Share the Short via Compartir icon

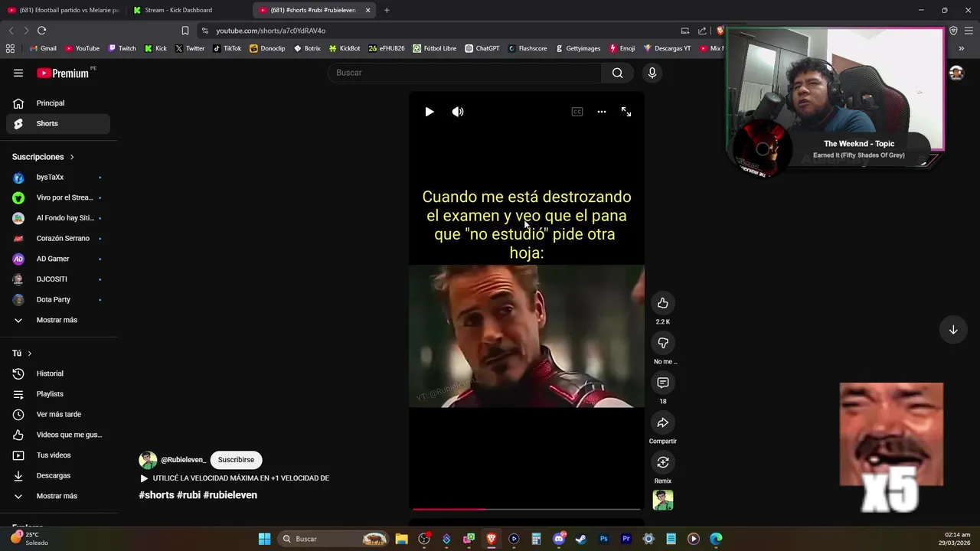click(663, 422)
